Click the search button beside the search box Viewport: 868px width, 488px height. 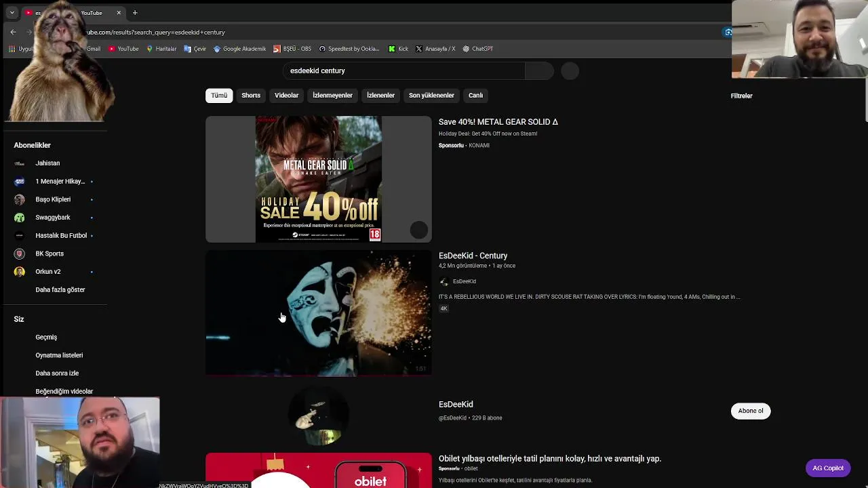539,70
